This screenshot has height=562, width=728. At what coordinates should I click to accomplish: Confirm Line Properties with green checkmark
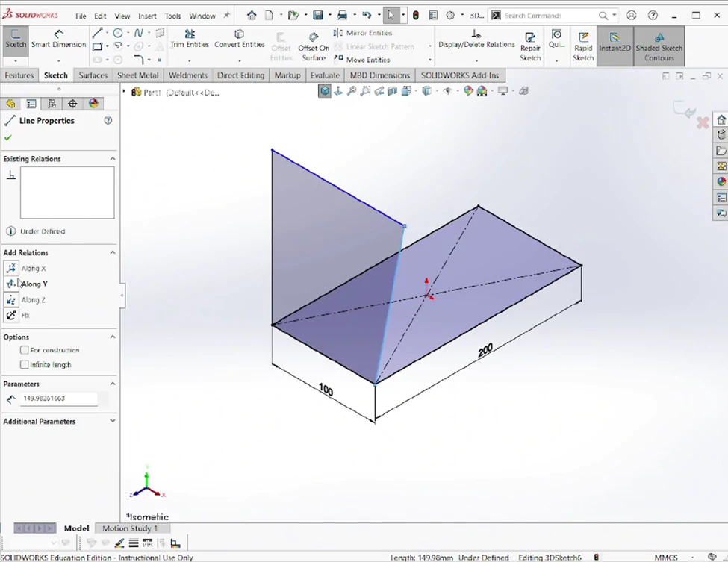click(x=8, y=138)
